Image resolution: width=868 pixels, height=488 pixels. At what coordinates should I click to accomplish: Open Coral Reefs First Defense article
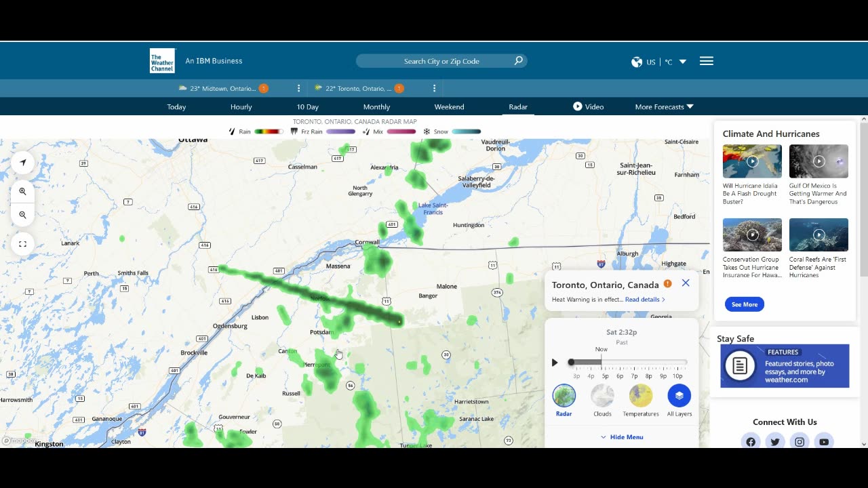click(x=818, y=267)
